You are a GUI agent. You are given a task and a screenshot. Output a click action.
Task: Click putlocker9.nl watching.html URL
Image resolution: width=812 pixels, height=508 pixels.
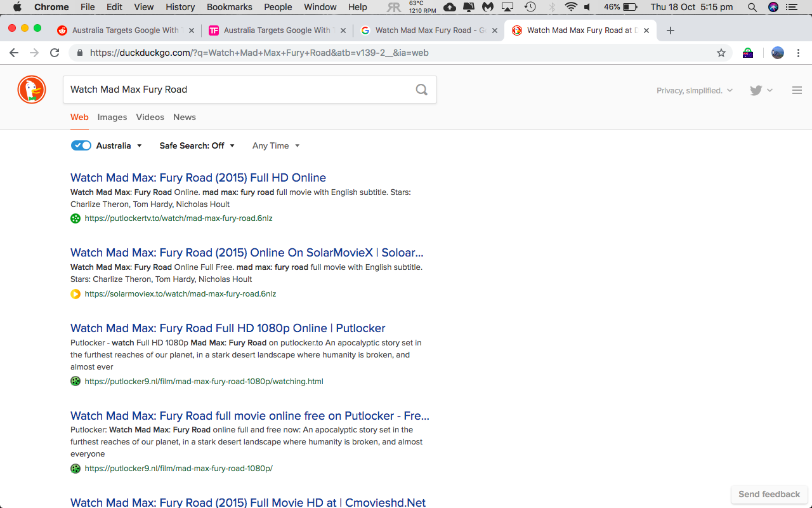(204, 382)
